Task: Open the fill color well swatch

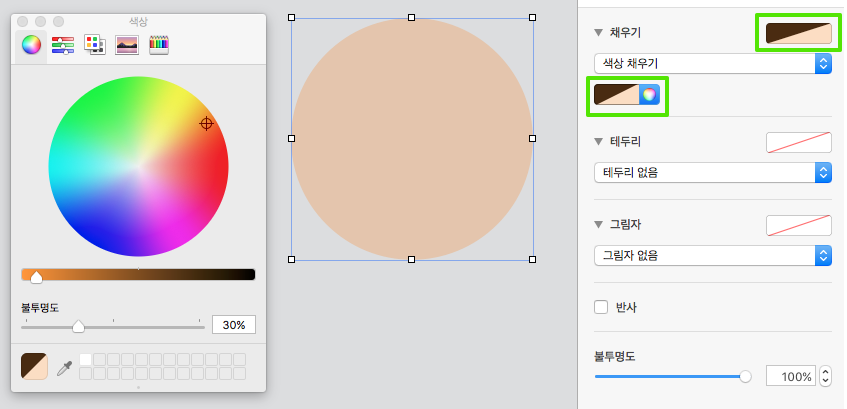Action: coord(616,95)
